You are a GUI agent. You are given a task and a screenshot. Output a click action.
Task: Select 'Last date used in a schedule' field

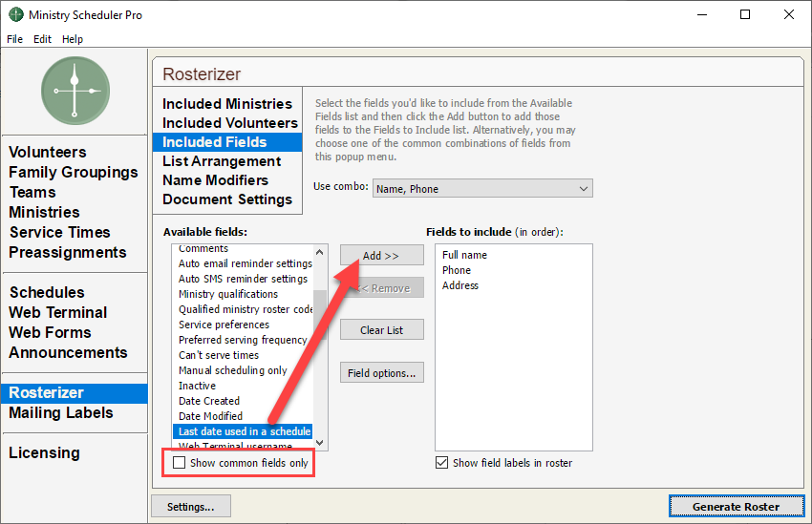tap(243, 431)
